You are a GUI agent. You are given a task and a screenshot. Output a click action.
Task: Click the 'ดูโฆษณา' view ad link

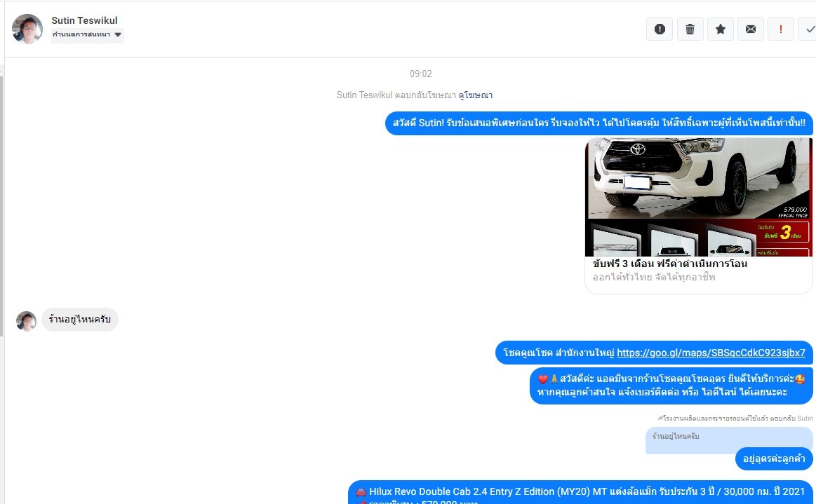point(475,95)
